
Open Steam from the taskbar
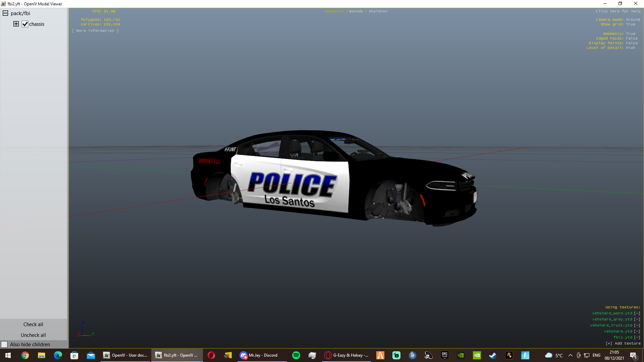(493, 355)
